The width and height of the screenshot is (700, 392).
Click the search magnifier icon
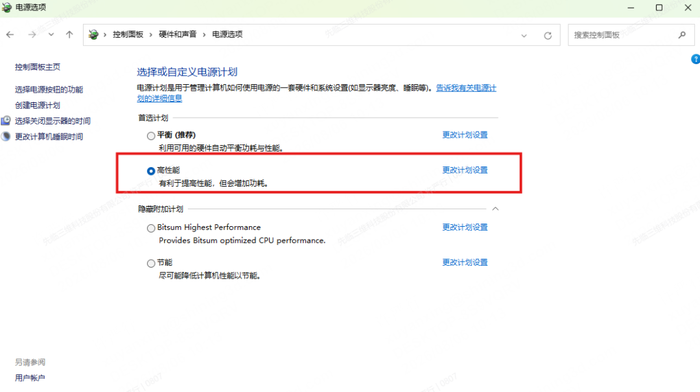(682, 35)
